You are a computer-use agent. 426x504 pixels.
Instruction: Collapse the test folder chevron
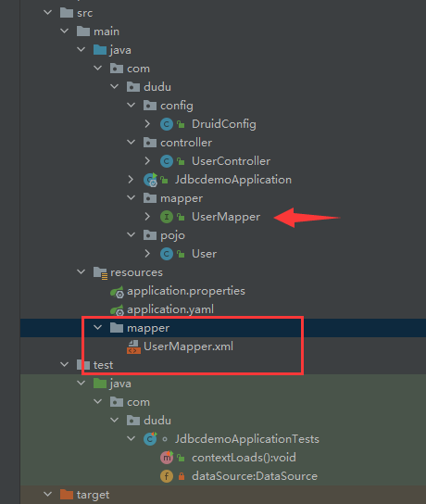click(x=65, y=364)
